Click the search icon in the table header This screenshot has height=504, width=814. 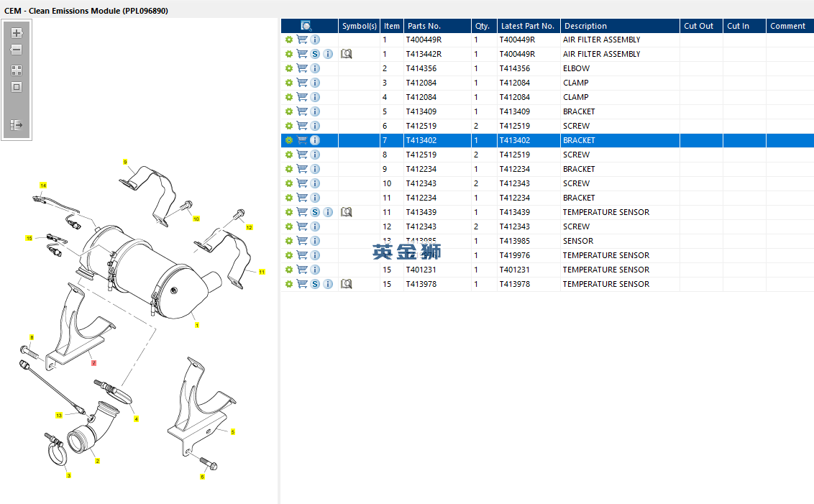point(306,26)
